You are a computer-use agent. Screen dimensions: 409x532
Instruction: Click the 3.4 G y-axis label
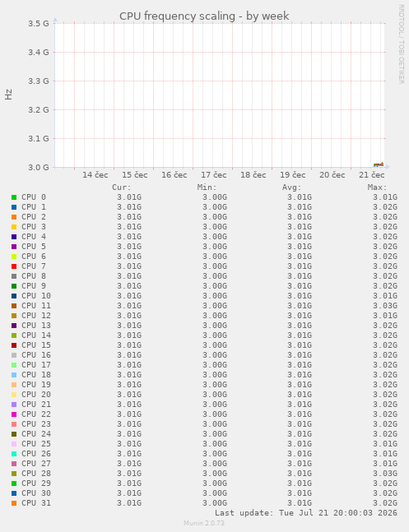[x=39, y=53]
